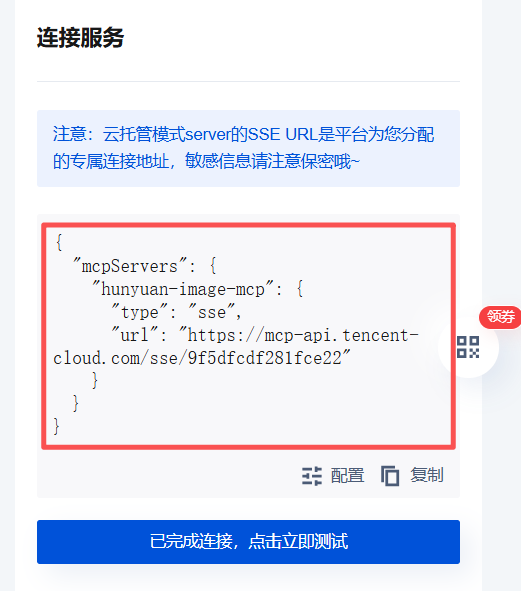Click the "sse" type value

[212, 312]
